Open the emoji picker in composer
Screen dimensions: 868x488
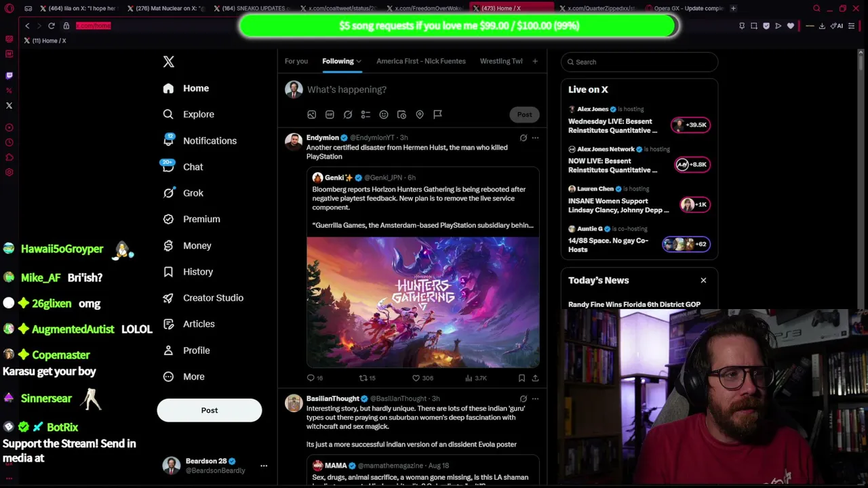click(384, 115)
